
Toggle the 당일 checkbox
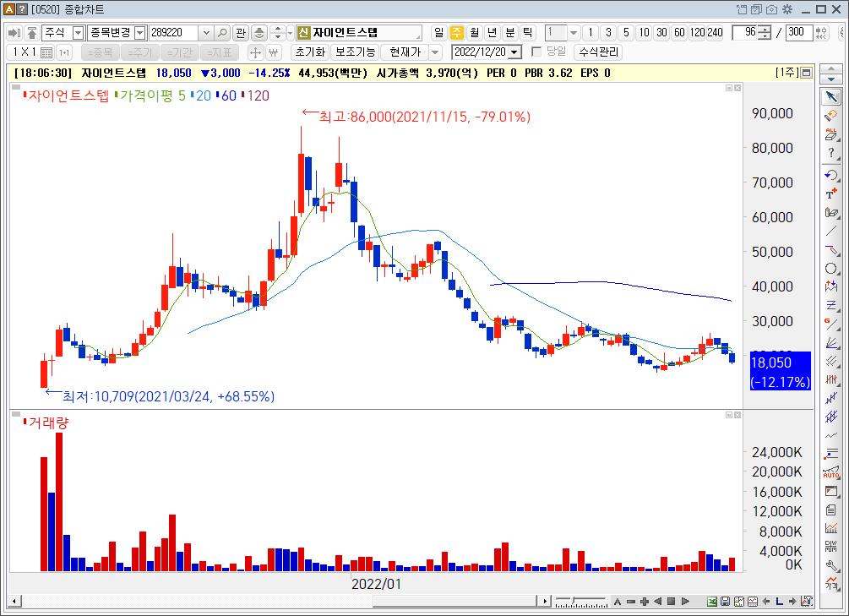[536, 52]
